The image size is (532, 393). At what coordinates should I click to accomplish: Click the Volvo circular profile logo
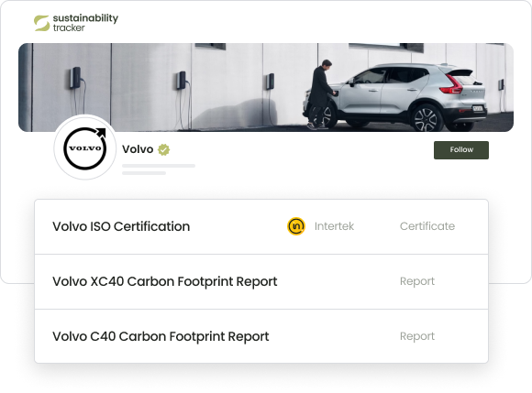pos(85,147)
